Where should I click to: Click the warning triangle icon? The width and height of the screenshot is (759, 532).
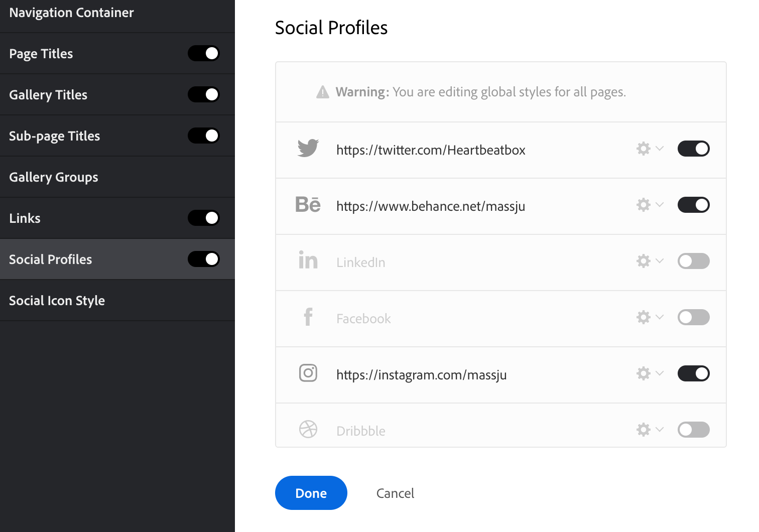tap(322, 92)
